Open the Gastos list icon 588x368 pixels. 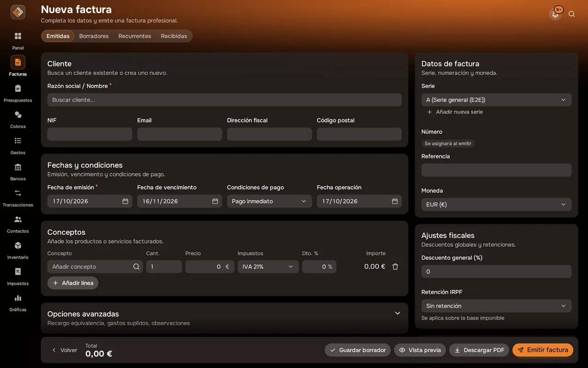18,141
